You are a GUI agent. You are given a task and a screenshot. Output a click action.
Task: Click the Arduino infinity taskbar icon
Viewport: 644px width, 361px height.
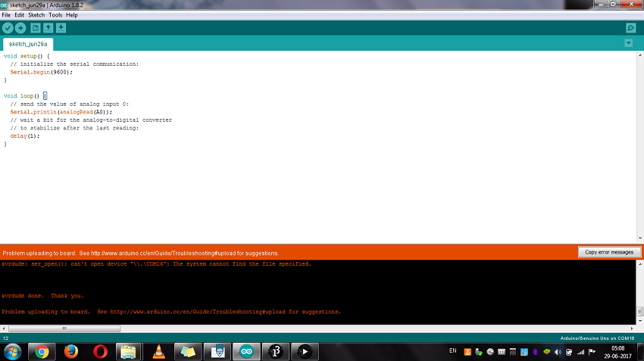coord(246,352)
